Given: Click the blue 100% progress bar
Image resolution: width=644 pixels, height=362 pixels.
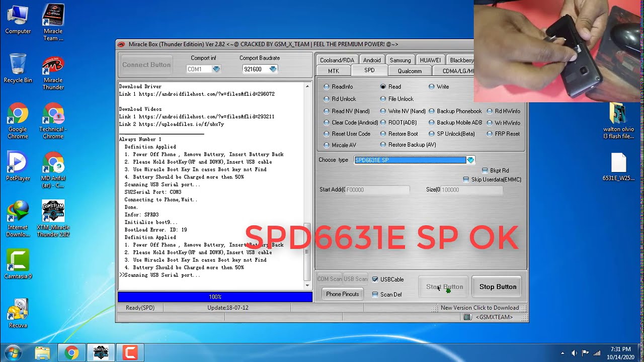Looking at the screenshot, I should 215,297.
